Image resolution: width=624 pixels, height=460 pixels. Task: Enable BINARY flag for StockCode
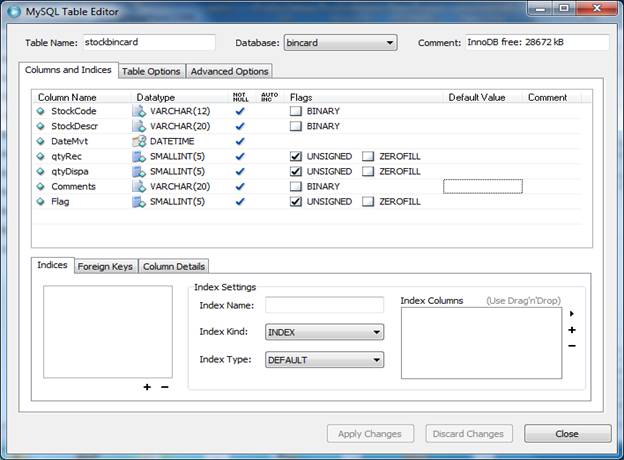point(296,111)
